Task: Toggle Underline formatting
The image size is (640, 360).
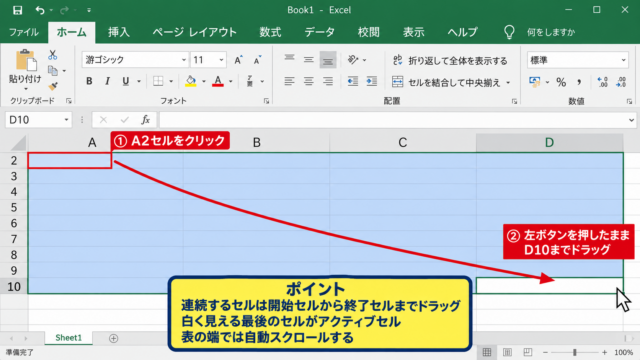Action: [x=126, y=81]
